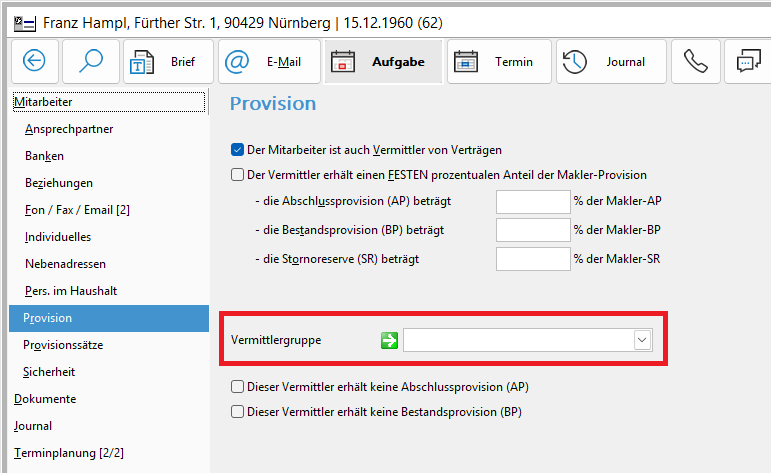Open Ansprechpartner in the sidebar
The height and width of the screenshot is (473, 771).
click(69, 129)
